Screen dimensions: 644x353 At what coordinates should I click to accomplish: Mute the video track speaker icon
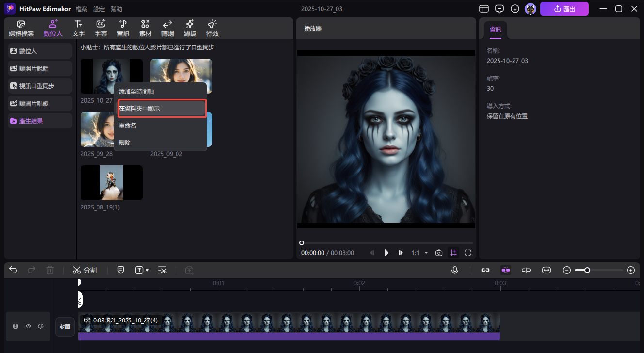click(x=41, y=326)
